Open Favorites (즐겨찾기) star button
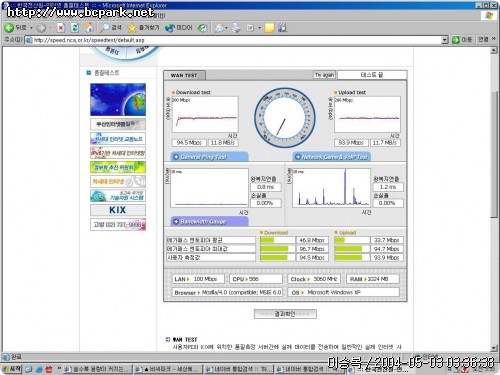This screenshot has height=375, width=500. [144, 28]
